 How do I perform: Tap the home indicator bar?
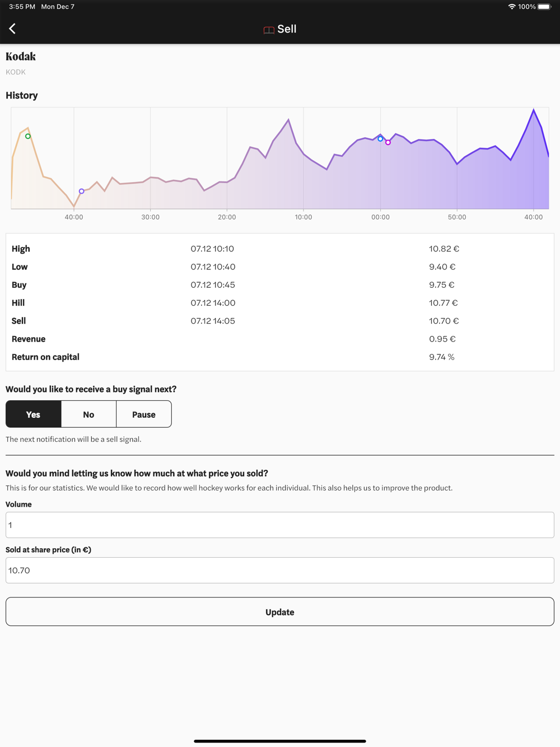(x=280, y=741)
